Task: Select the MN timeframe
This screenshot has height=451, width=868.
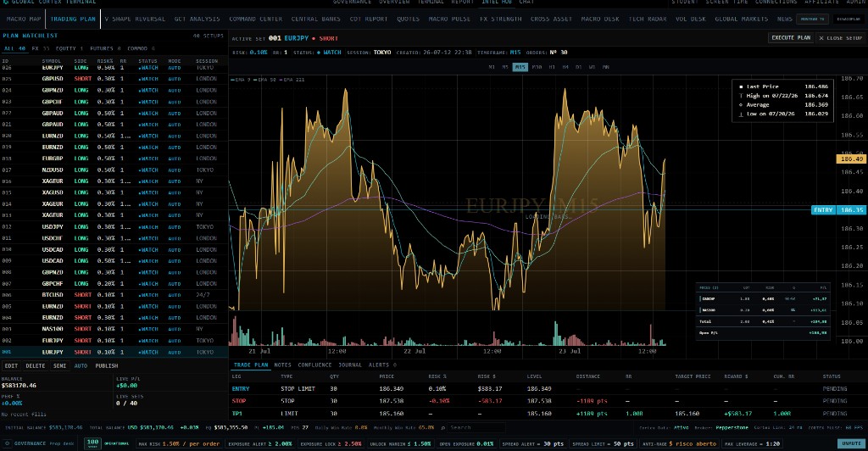Action: pos(605,67)
